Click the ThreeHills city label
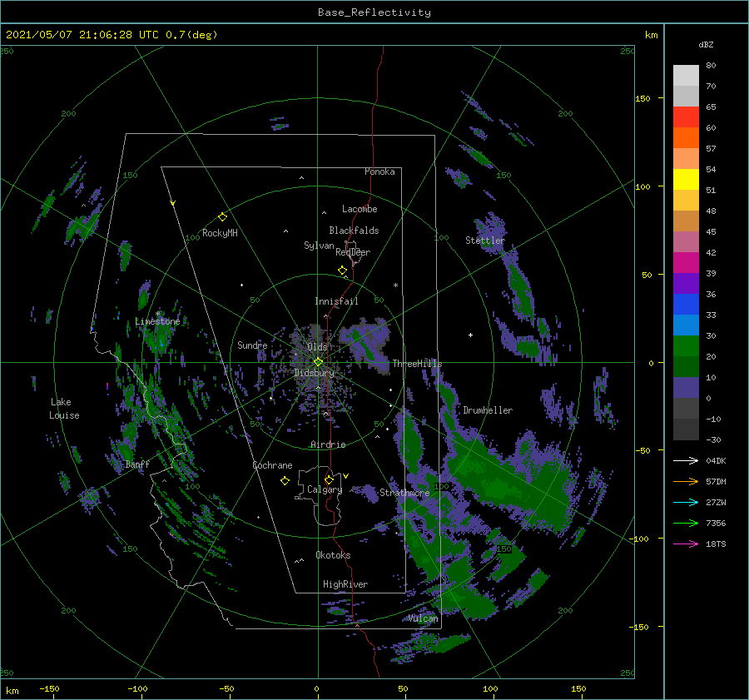This screenshot has height=700, width=749. tap(417, 364)
